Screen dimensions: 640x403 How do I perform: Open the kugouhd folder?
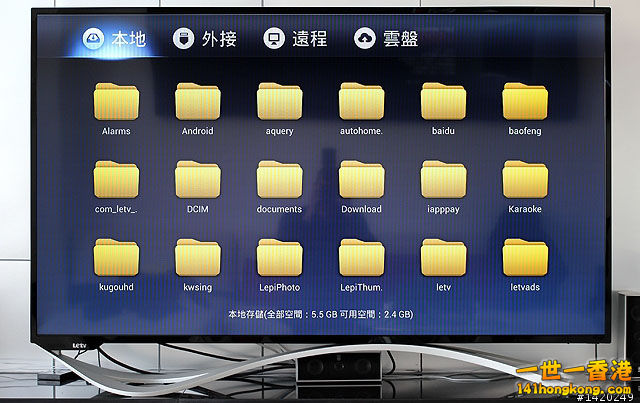[x=116, y=257]
